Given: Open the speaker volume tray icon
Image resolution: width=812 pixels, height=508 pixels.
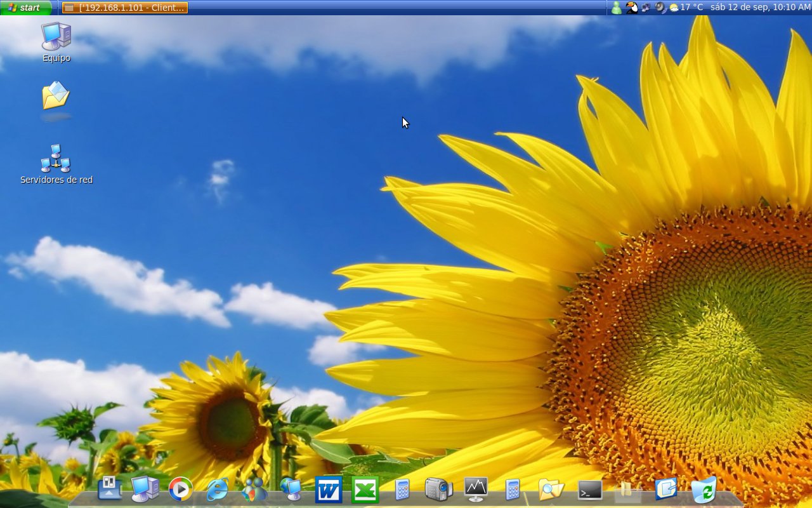Looking at the screenshot, I should click(660, 8).
